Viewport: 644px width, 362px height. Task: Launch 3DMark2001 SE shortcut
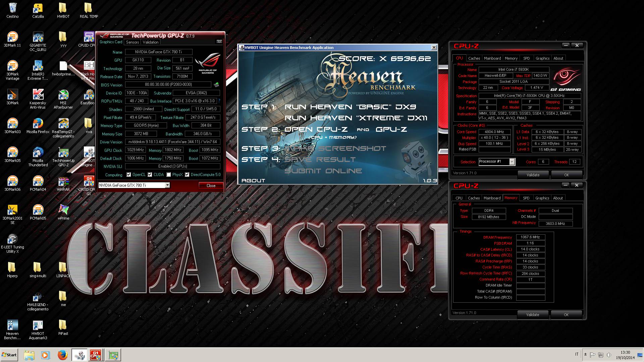click(12, 215)
